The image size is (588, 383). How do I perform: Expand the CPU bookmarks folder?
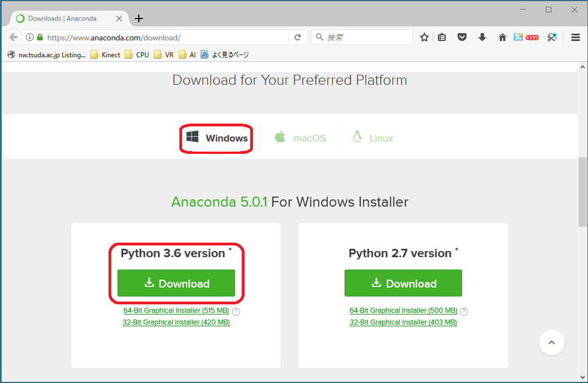137,54
